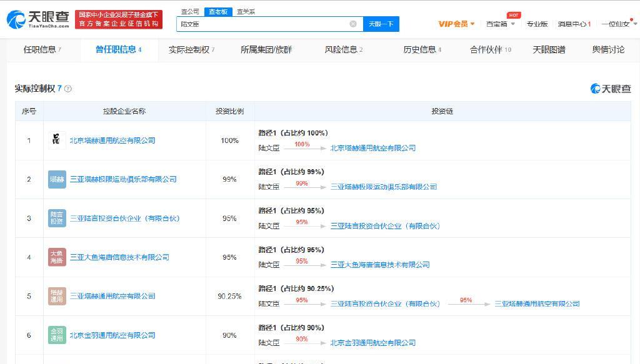Open the help icon beside 实际控制权 heading

tap(68, 89)
